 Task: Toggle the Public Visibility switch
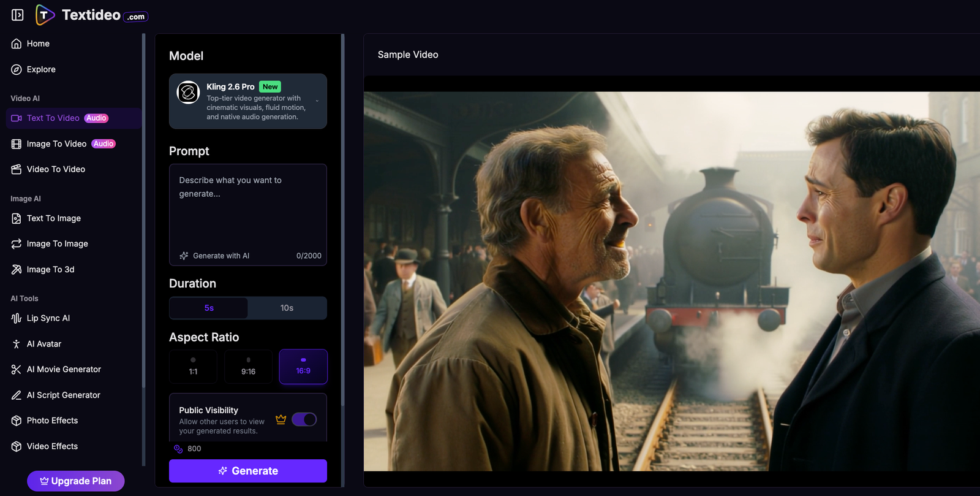click(x=304, y=419)
